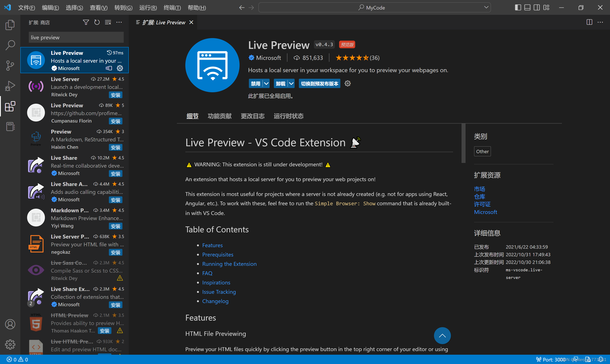Select Live Server Preview by negokaz
Screen dimensions: 610x364
tap(75, 244)
